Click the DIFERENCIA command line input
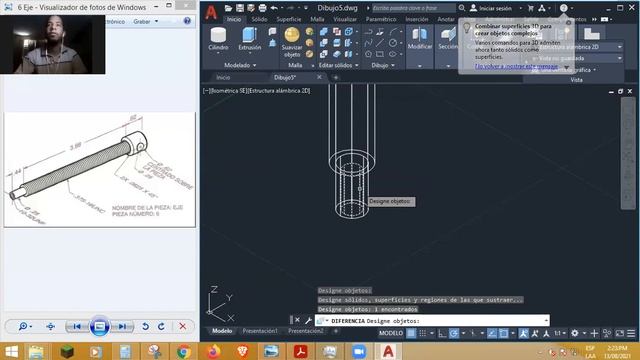 pyautogui.click(x=433, y=320)
